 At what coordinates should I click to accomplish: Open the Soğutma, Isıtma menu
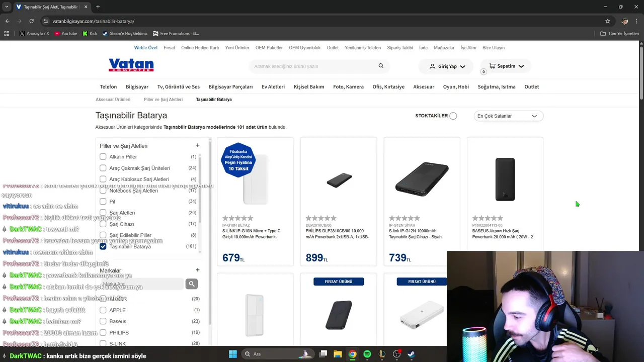point(497,86)
